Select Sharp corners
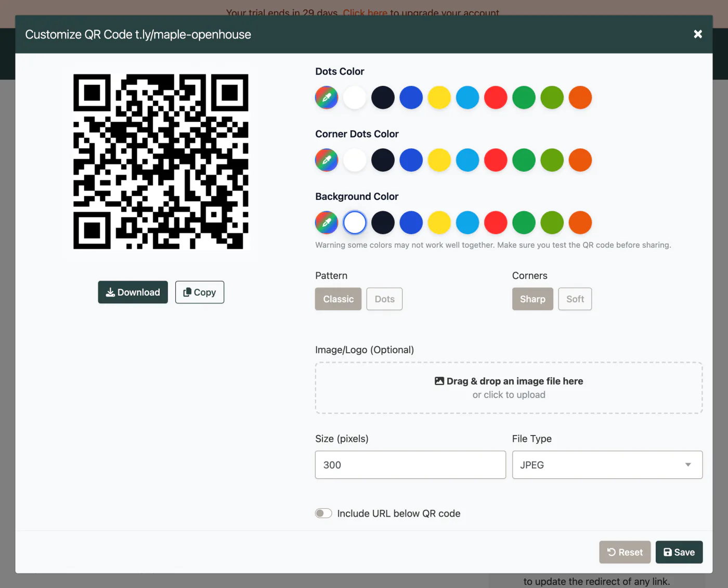Image resolution: width=728 pixels, height=588 pixels. [x=532, y=299]
